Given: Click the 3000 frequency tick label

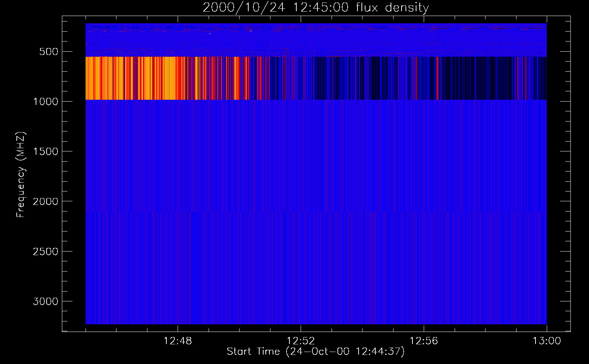Looking at the screenshot, I should pos(46,301).
